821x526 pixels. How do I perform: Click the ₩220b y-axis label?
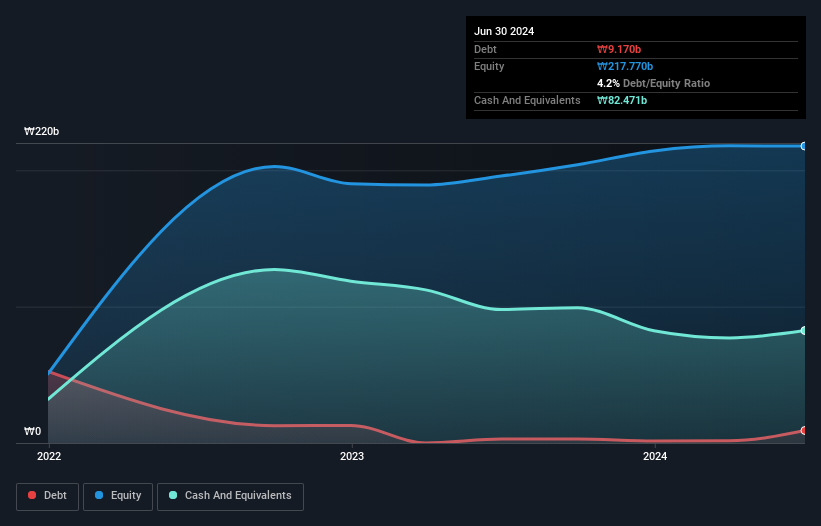point(41,131)
